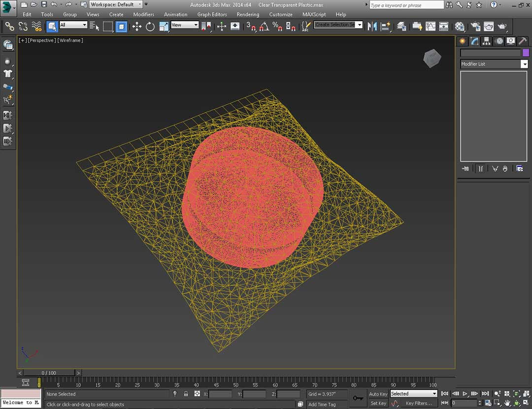Open the Material Editor
The width and height of the screenshot is (532, 409).
460,26
